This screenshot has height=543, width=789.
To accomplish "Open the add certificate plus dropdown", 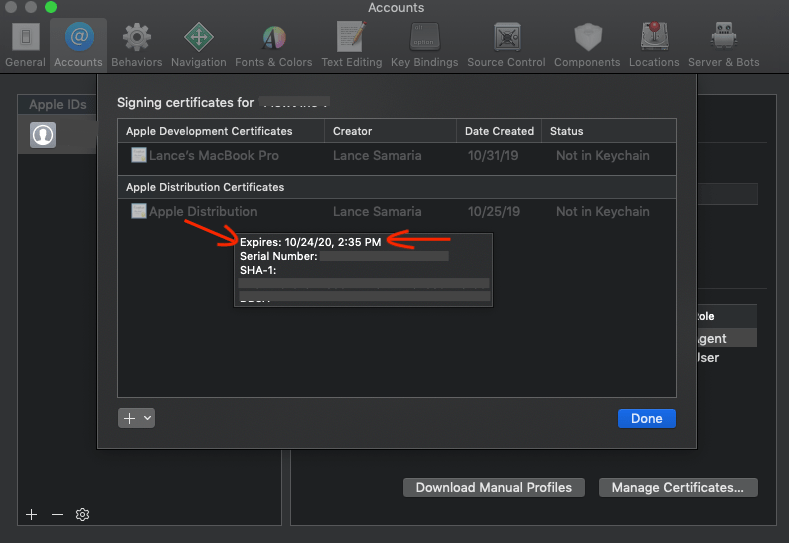I will pyautogui.click(x=136, y=418).
